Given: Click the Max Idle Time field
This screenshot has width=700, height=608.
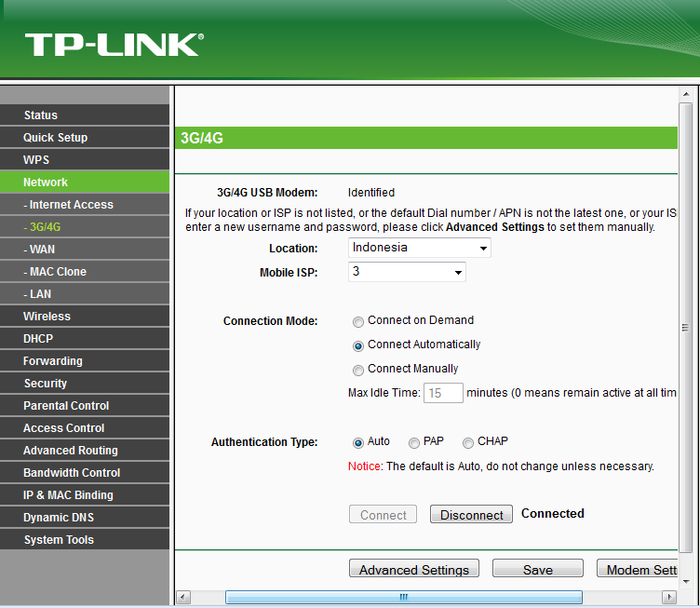Looking at the screenshot, I should 443,393.
